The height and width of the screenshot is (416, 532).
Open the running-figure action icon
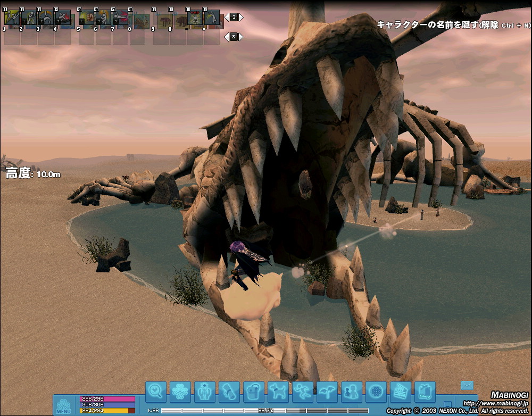click(x=303, y=392)
